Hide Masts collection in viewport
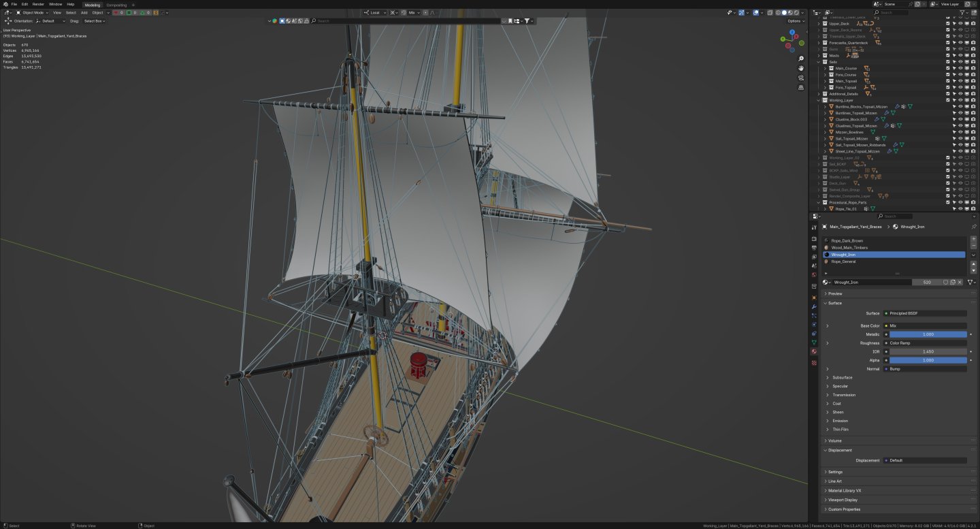The width and height of the screenshot is (980, 529). 960,56
